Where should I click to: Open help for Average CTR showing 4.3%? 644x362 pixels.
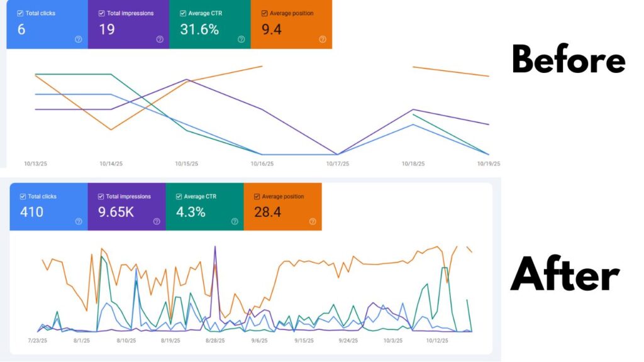click(234, 221)
